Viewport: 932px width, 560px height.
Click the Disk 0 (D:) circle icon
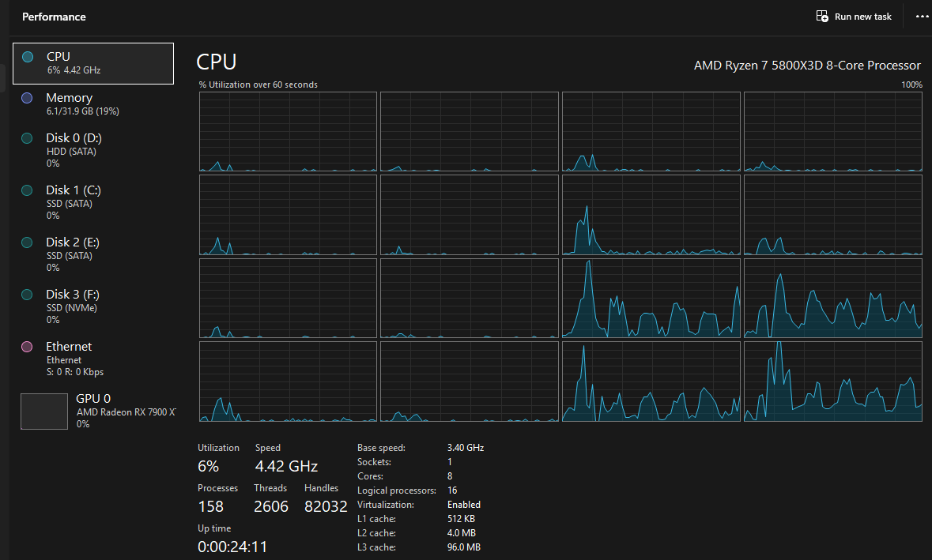coord(28,138)
